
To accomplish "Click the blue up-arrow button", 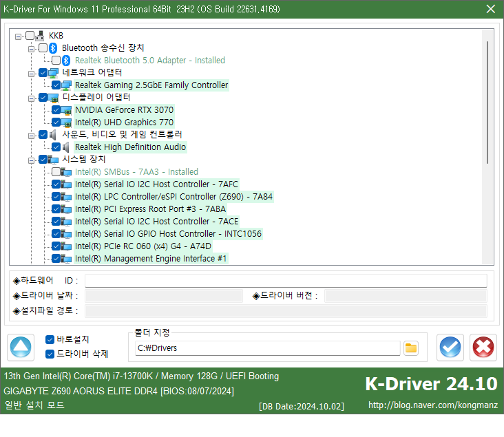I will (21, 348).
